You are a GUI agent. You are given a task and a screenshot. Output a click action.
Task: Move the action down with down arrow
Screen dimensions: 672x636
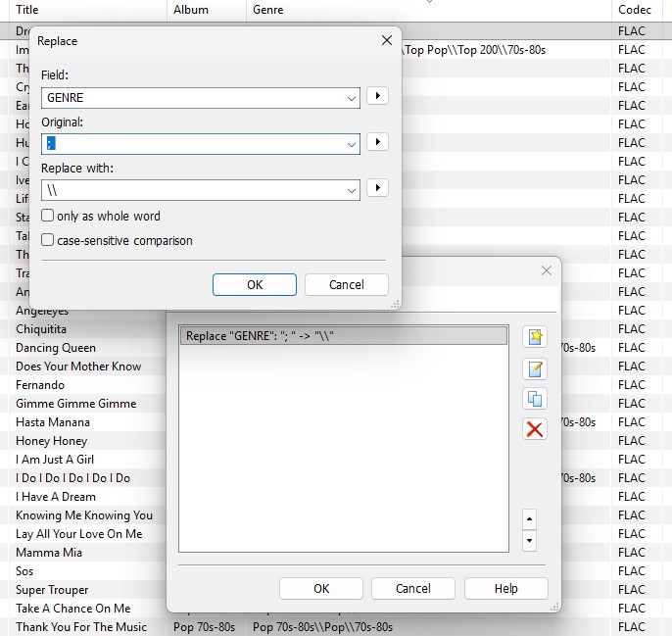pos(530,540)
